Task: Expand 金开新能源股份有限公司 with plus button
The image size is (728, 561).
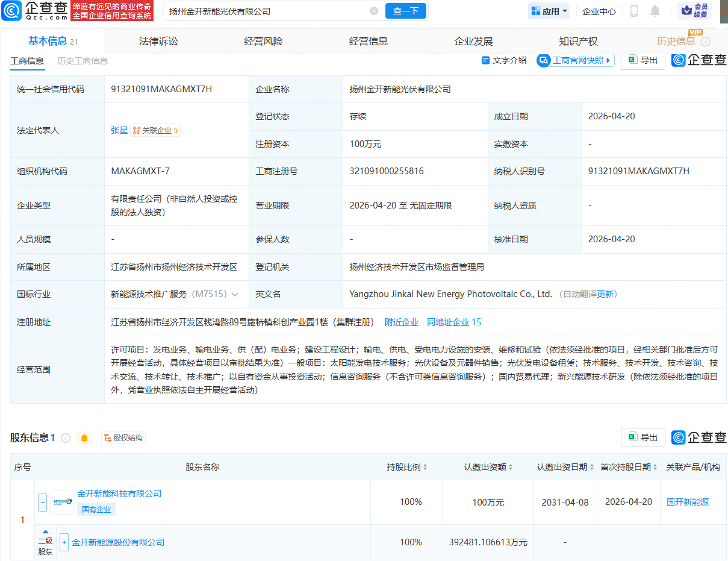Action: point(64,542)
